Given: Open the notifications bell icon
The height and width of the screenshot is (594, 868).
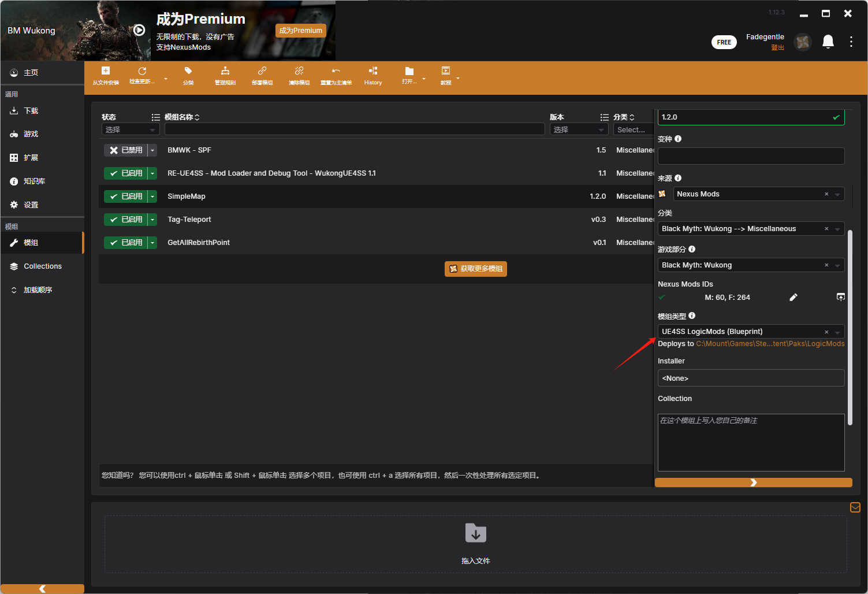Looking at the screenshot, I should [828, 42].
